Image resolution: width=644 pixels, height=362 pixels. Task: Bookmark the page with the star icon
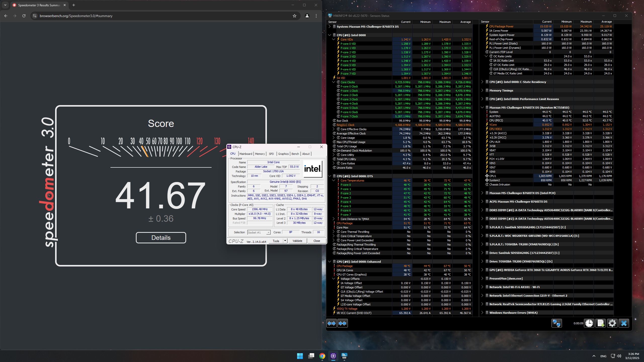294,16
